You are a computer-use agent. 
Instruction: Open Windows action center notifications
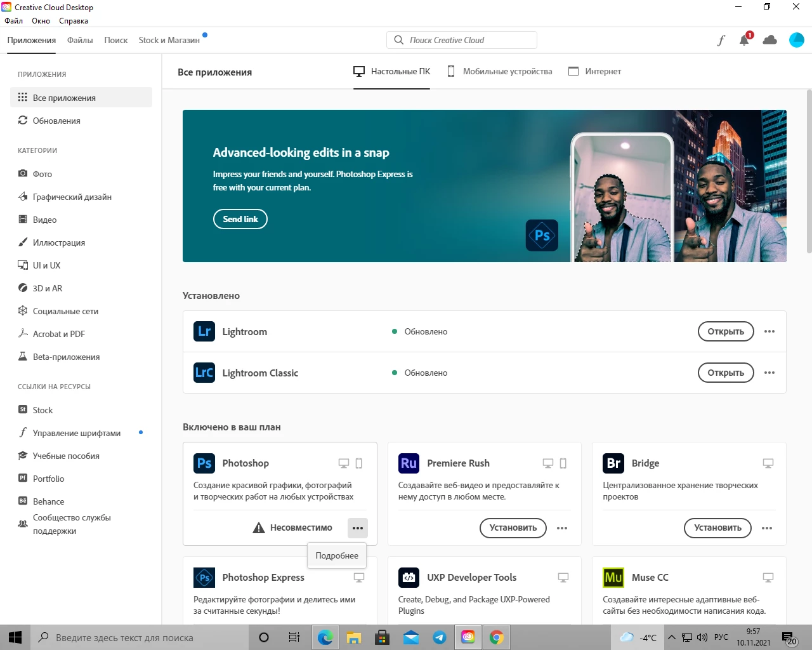click(789, 637)
